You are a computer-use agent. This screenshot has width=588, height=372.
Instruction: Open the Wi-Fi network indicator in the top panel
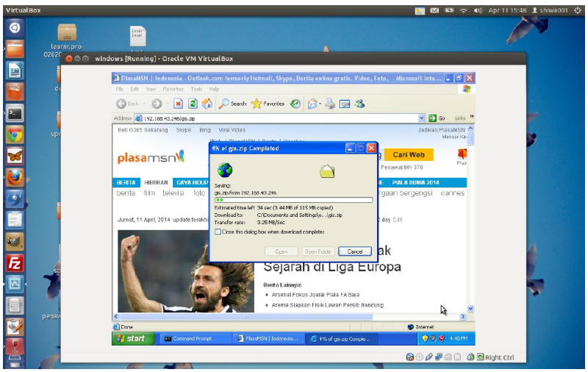(x=464, y=10)
